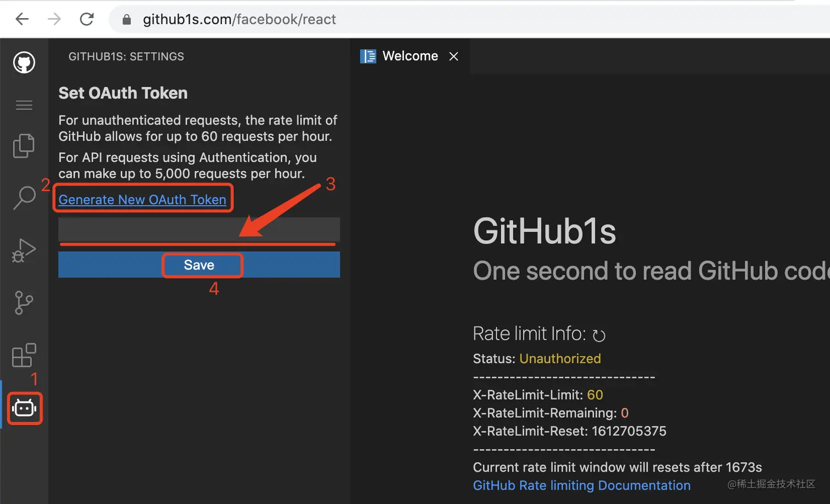This screenshot has width=830, height=504.
Task: Click the X-RateLimit-Reset value 1612705375
Action: [x=629, y=431]
